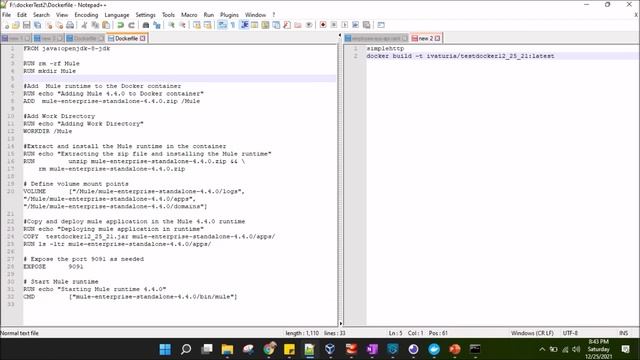Redo the edit via toolbar arrow
Viewport: 640px width, 360px height.
point(131,25)
